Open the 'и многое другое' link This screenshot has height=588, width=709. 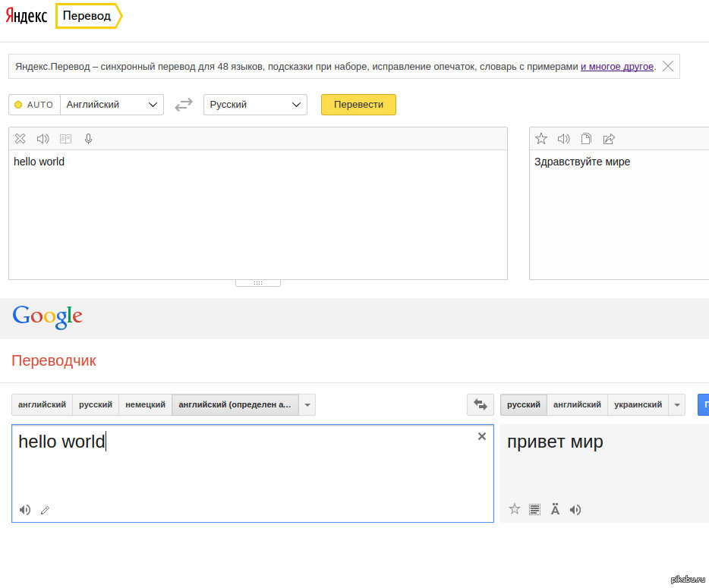[x=616, y=67]
